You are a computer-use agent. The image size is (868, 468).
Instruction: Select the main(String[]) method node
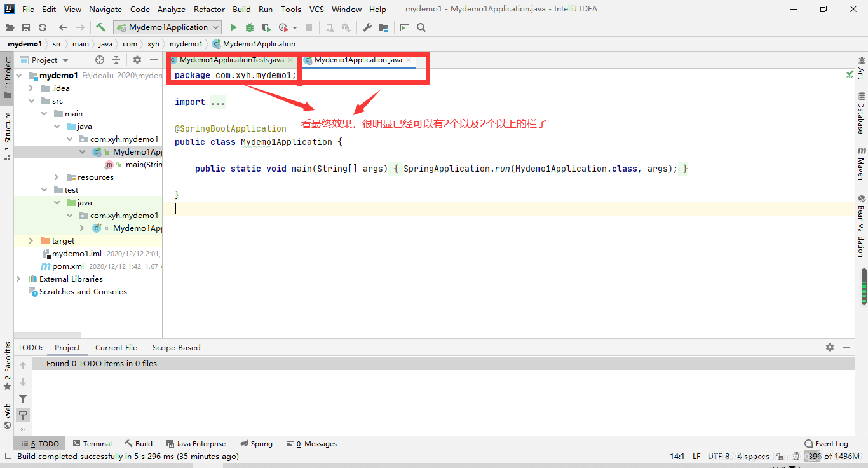pos(144,165)
